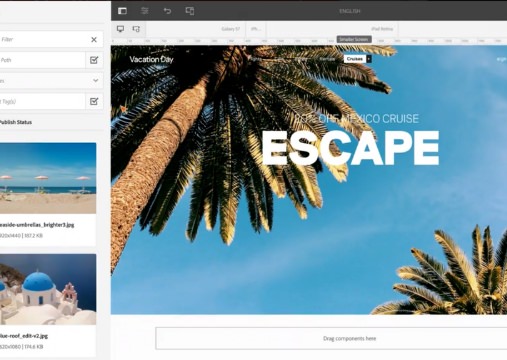Image resolution: width=507 pixels, height=360 pixels.
Task: Expand the asset type dropdown
Action: point(96,81)
